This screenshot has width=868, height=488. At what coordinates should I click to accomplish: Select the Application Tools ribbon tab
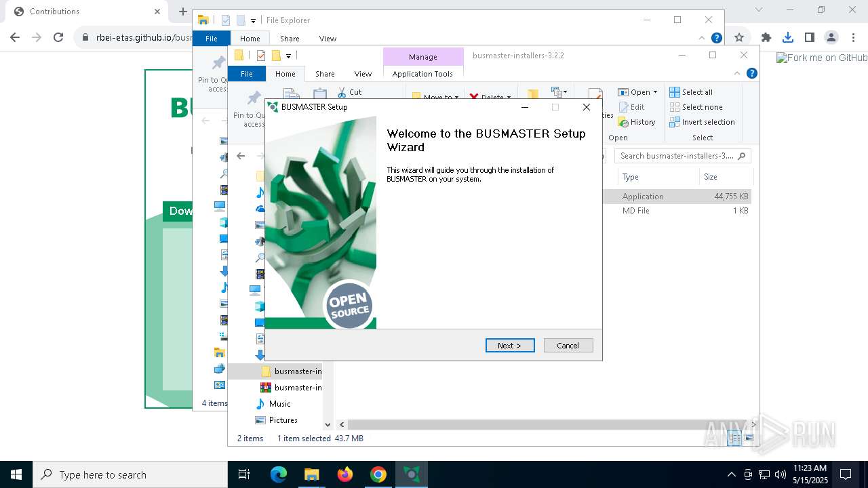[x=422, y=74]
